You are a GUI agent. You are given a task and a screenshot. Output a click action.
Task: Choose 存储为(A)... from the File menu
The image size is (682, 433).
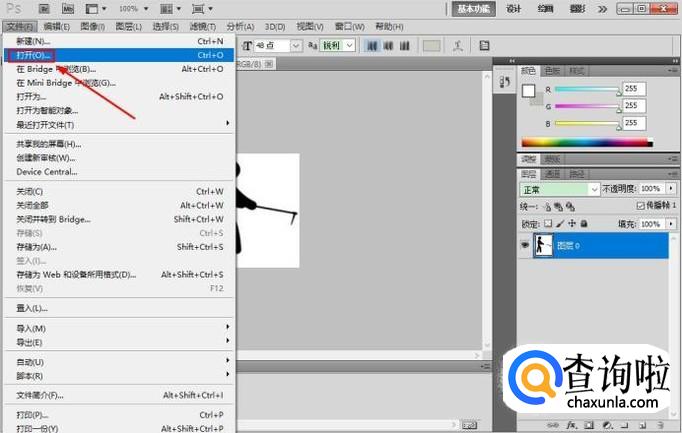[x=119, y=247]
